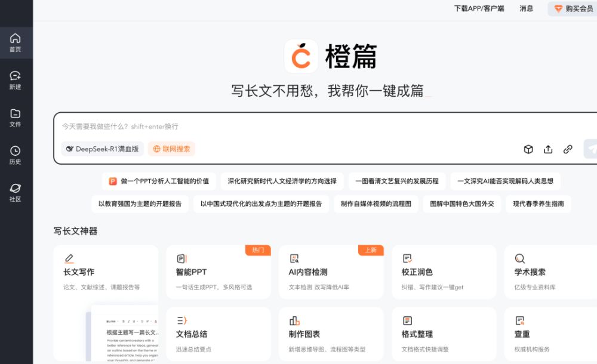Click description 迅速总结要点
597x364 pixels.
(193, 349)
